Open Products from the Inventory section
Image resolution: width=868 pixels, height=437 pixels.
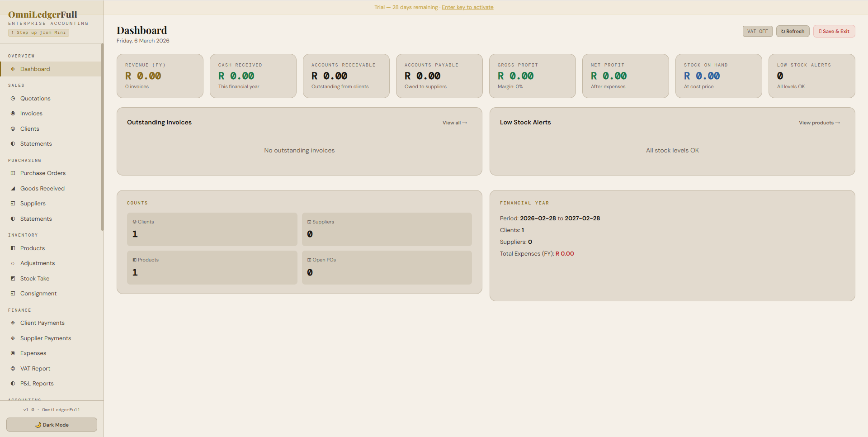[13, 248]
